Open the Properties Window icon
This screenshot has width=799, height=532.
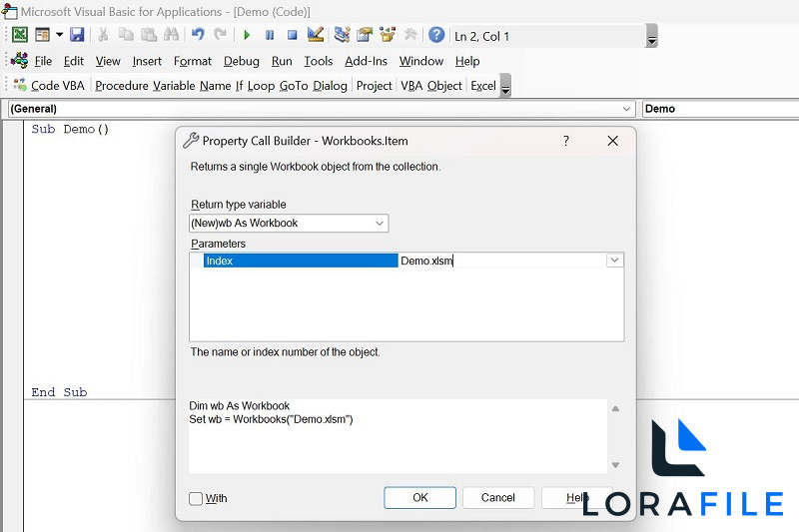coord(365,35)
